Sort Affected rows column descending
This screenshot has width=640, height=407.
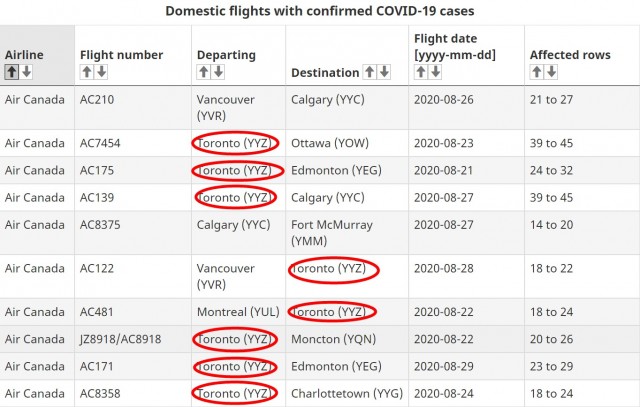click(x=550, y=72)
